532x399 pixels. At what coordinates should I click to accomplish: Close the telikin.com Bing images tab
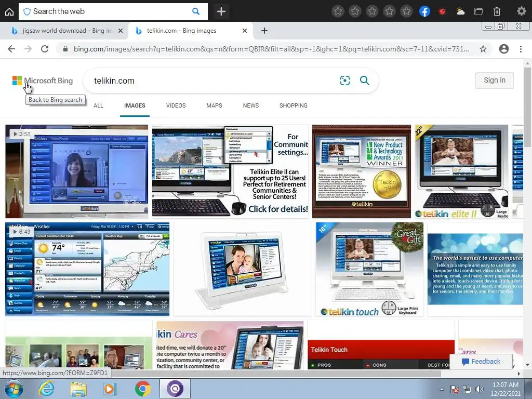tap(245, 31)
